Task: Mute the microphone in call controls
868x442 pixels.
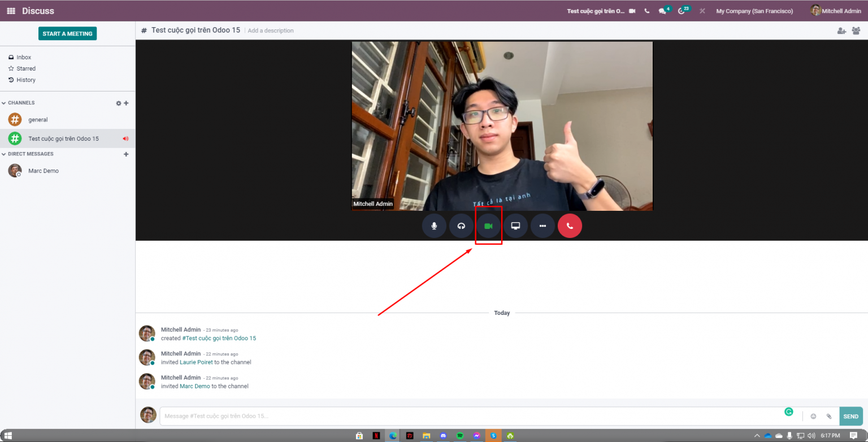Action: click(434, 226)
